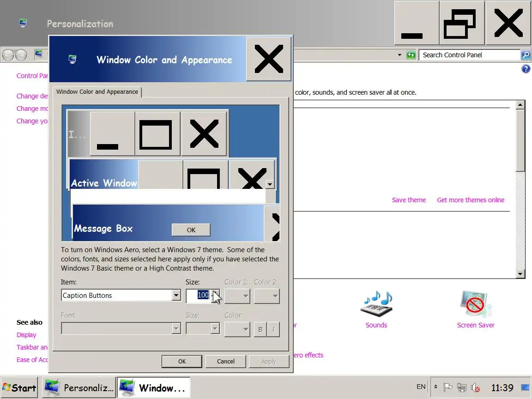The image size is (532, 399).
Task: Click the preview inactive window close X
Action: click(204, 134)
